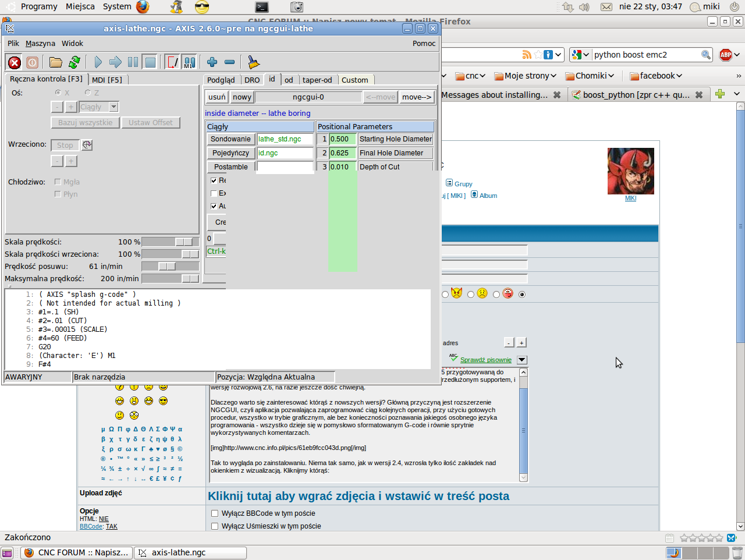Execute next line with step arrow icon
This screenshot has width=745, height=560.
tap(115, 62)
